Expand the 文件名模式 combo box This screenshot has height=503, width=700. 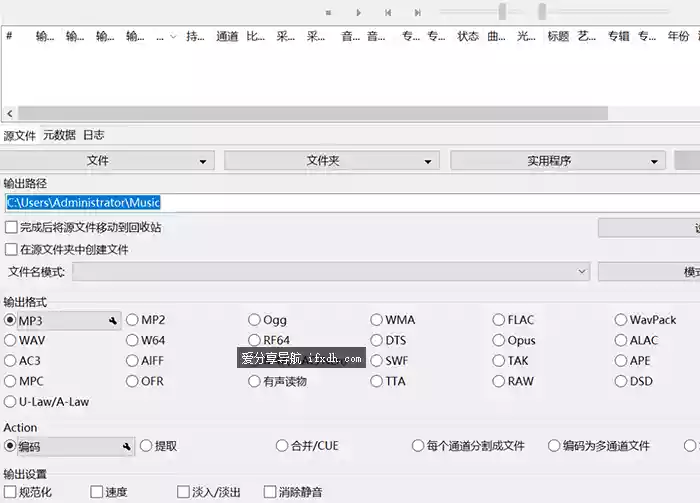582,271
